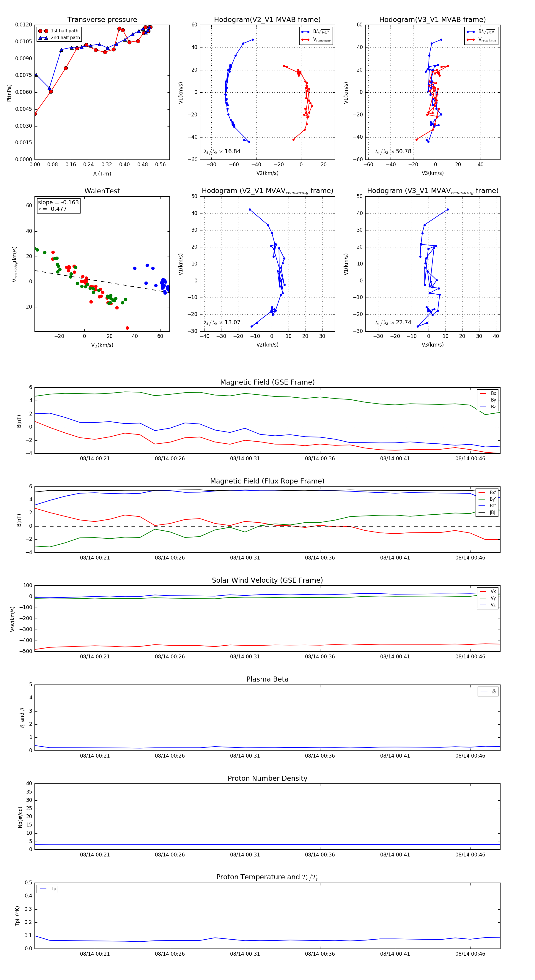Click the "Plasma Beta" plot title
Viewport: 535px width, 980px height.
[x=267, y=679]
